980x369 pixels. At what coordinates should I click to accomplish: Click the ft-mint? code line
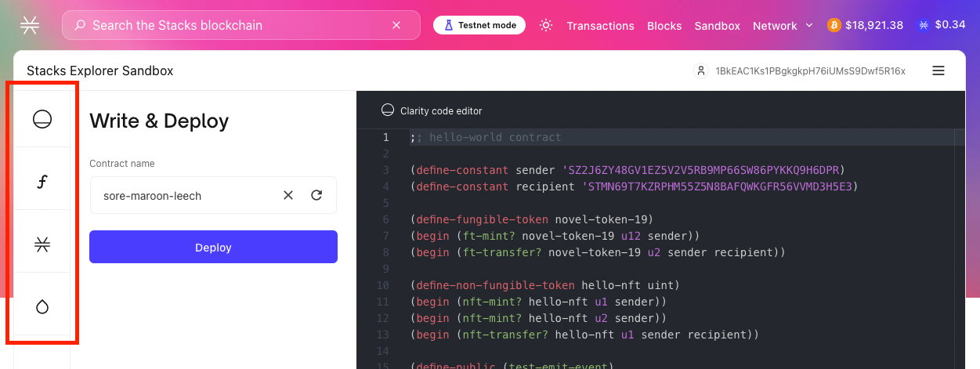[x=555, y=236]
